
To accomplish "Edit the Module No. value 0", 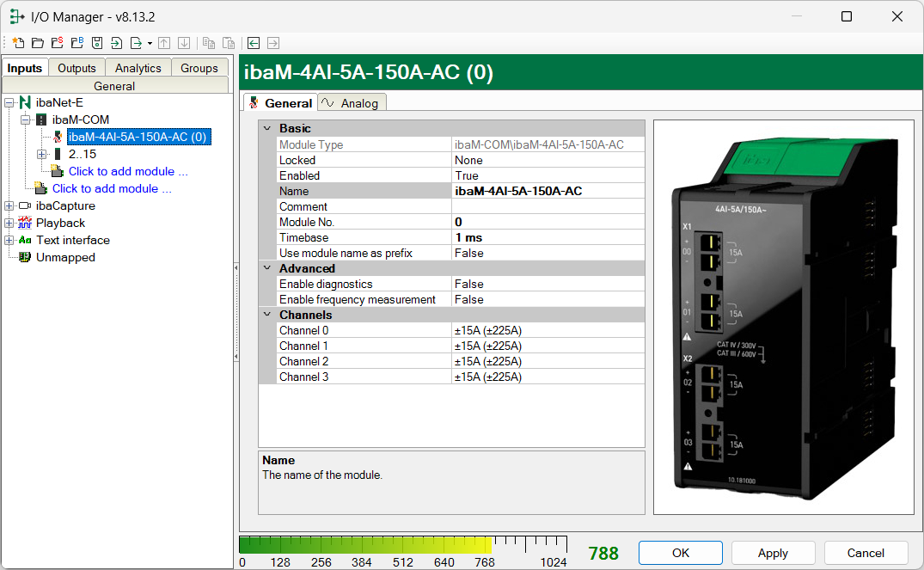I will (548, 222).
